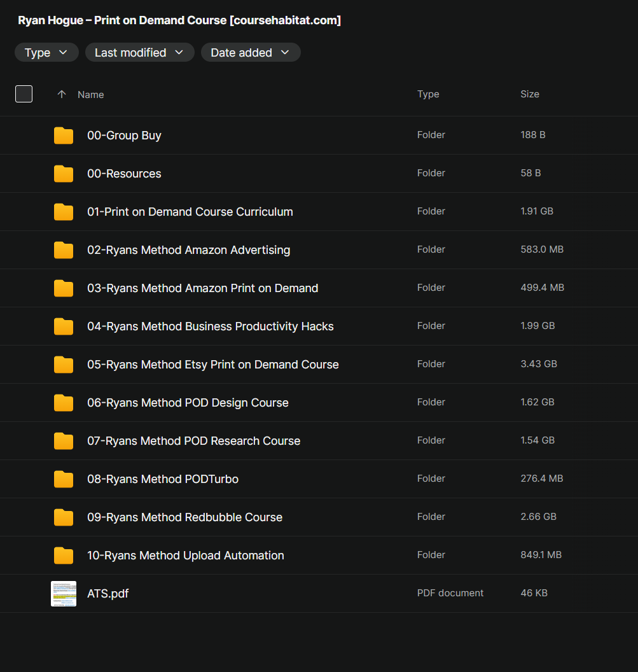Open the 00-Group Buy folder name

click(x=124, y=136)
